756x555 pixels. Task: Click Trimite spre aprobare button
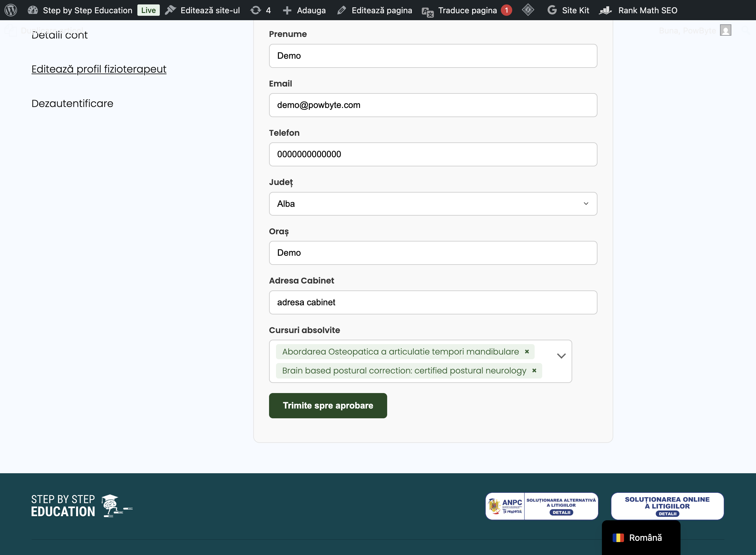[327, 405]
